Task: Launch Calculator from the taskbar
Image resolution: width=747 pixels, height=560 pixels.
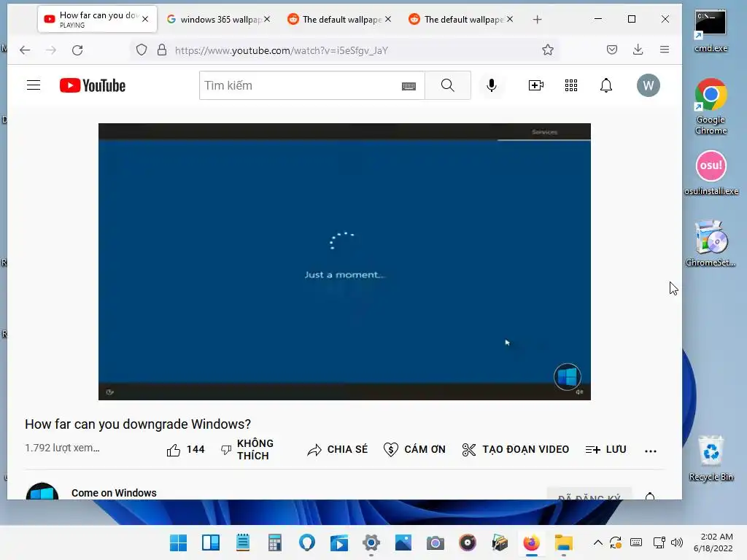Action: tap(275, 542)
